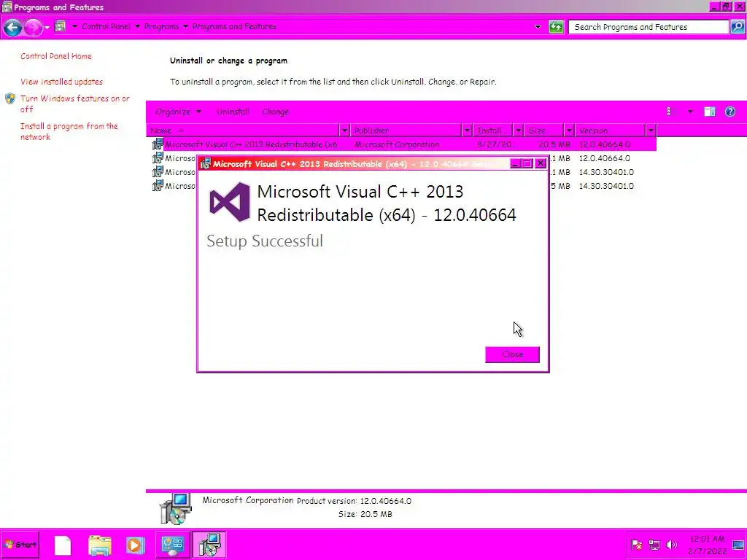747x560 pixels.
Task: Expand the Control Panel breadcrumb arrow
Action: (x=137, y=26)
